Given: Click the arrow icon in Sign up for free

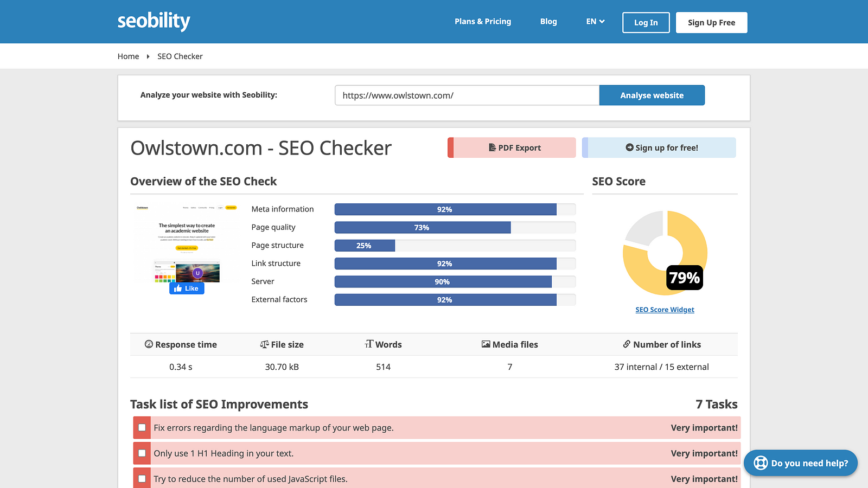Looking at the screenshot, I should (x=629, y=147).
